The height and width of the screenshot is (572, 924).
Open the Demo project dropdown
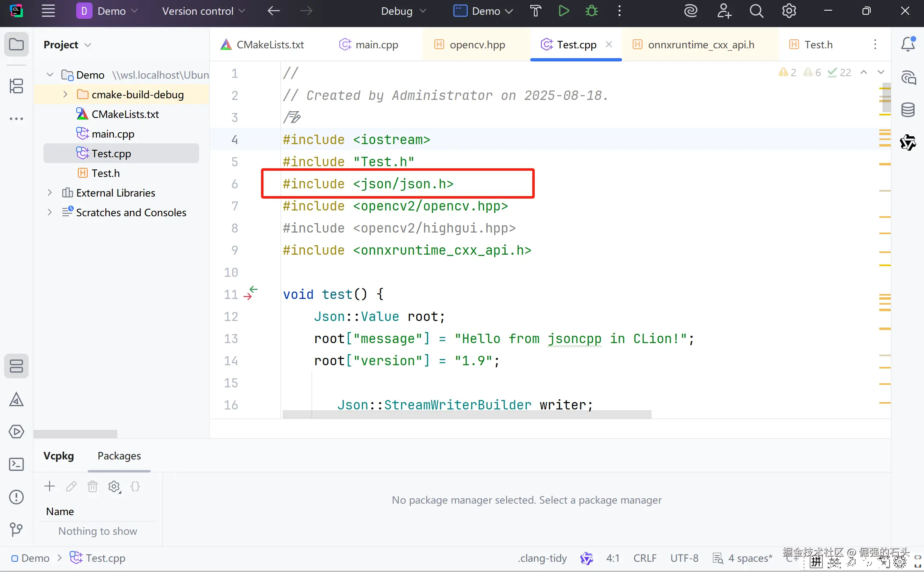tap(107, 11)
